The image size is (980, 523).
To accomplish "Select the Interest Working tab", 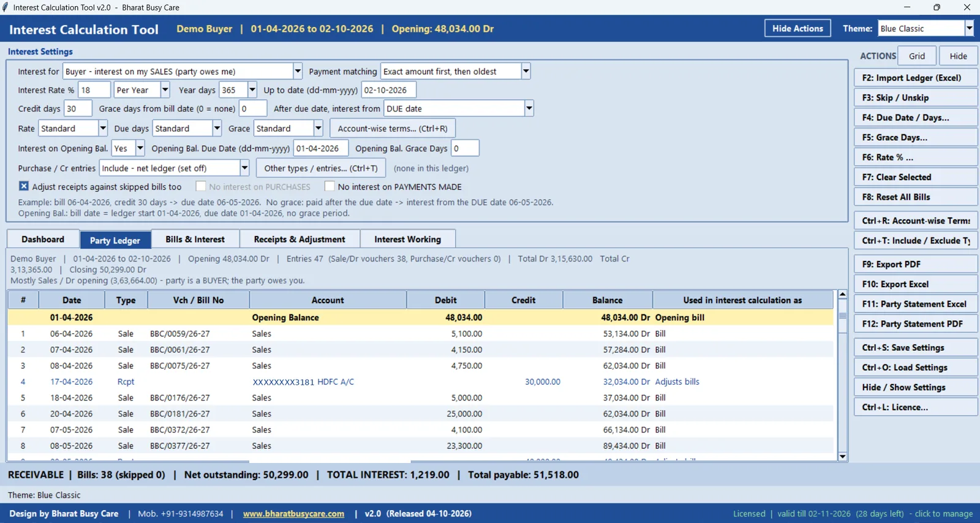I will [x=407, y=239].
